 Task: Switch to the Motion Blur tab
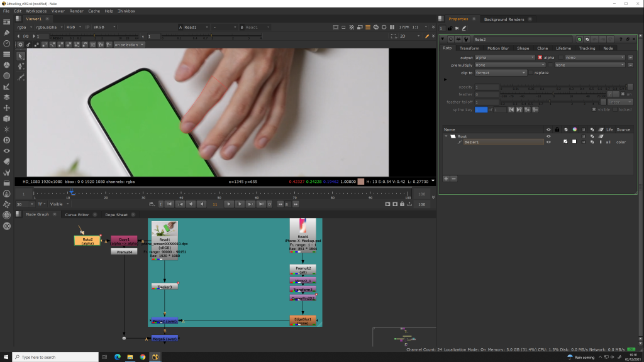[498, 48]
